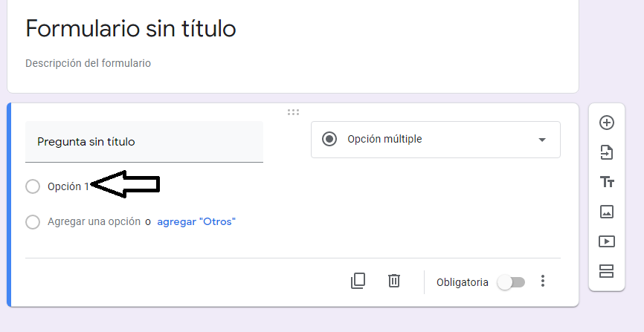Add a video using the play icon

coord(607,241)
